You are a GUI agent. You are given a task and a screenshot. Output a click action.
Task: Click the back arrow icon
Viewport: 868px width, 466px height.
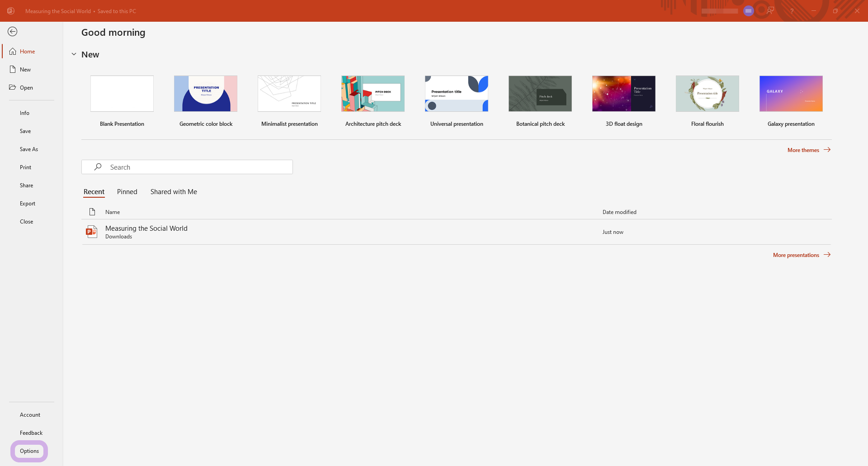coord(13,32)
